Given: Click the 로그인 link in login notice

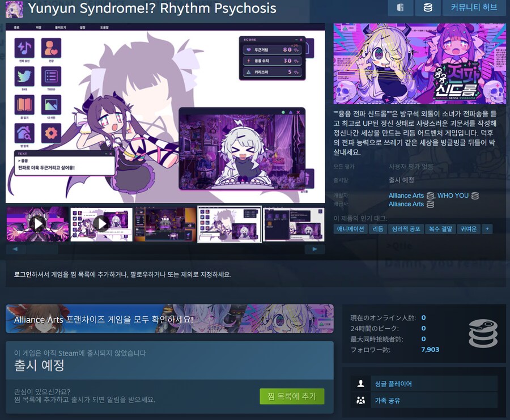Looking at the screenshot, I should [23, 274].
